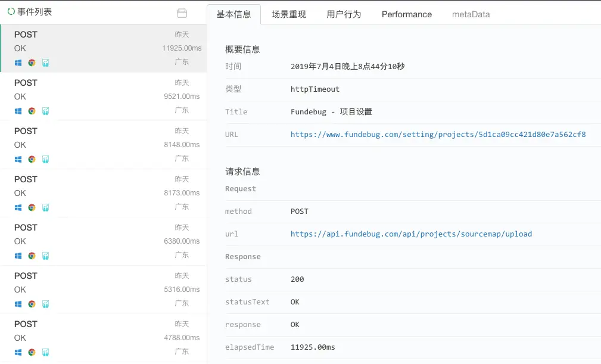Open the fundebug.com setting projects URL link

[438, 135]
